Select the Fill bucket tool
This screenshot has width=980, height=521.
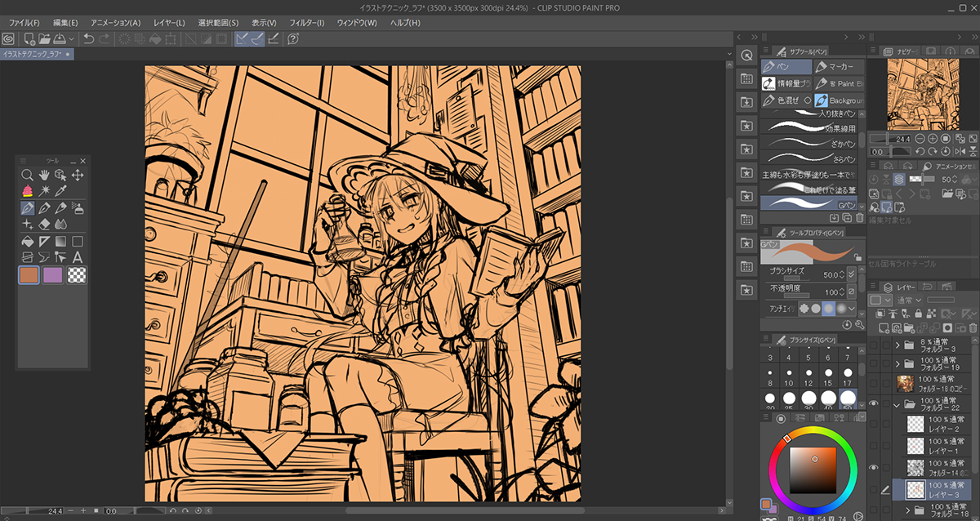[27, 241]
